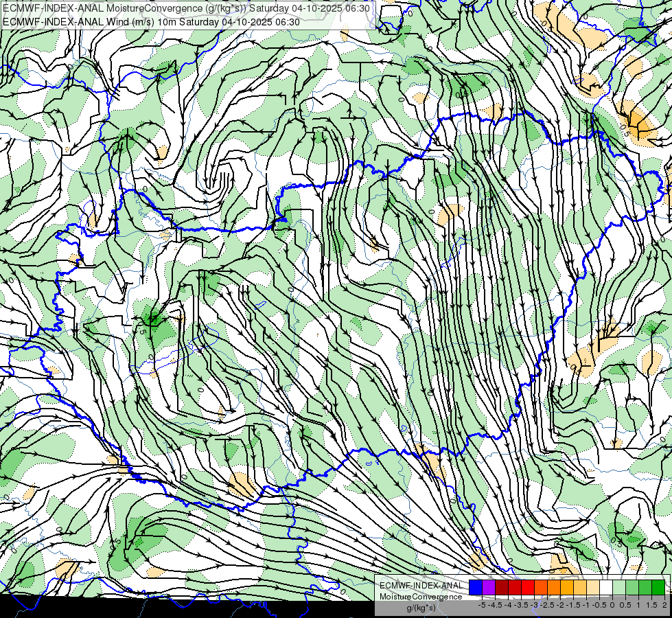Click the -5 tick label on the scale
The width and height of the screenshot is (672, 618).
pyautogui.click(x=482, y=605)
